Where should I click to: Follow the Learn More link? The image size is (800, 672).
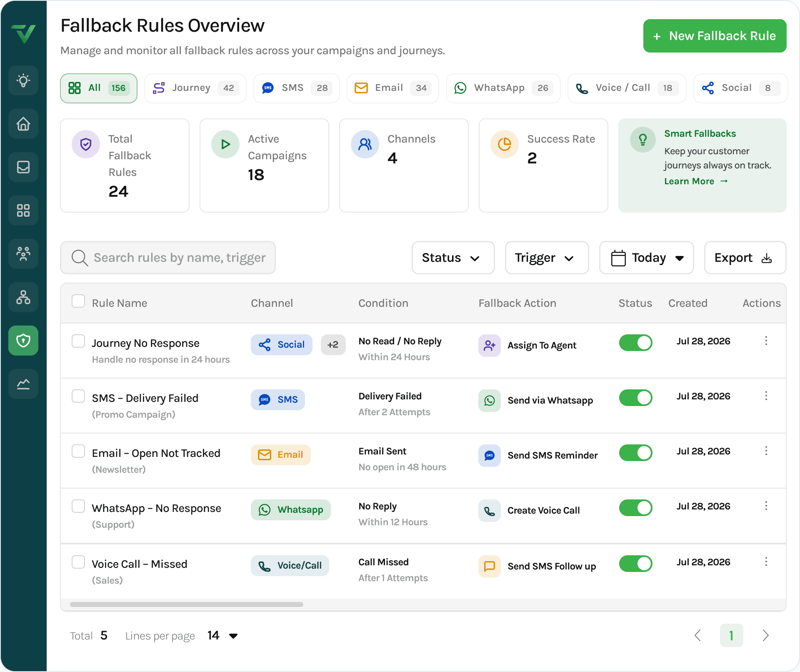[x=696, y=181]
